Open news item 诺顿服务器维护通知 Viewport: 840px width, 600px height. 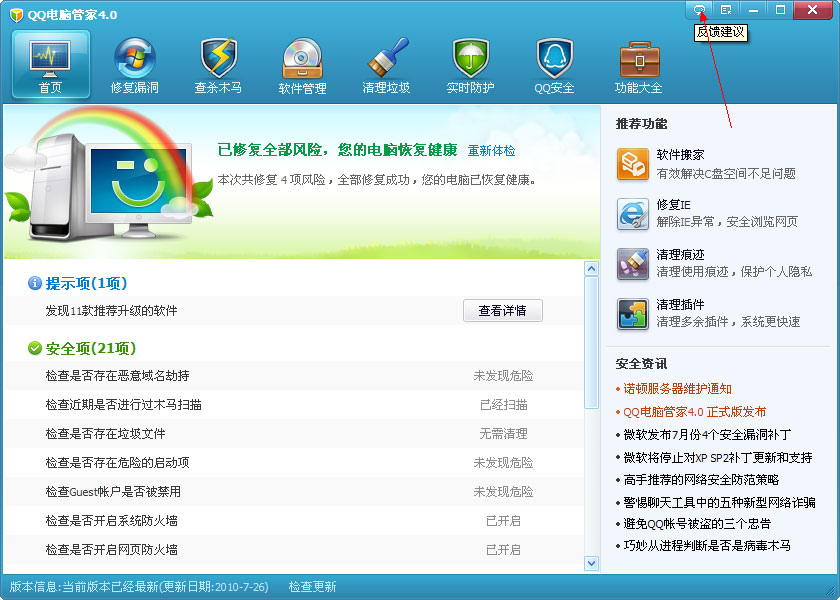click(x=677, y=389)
